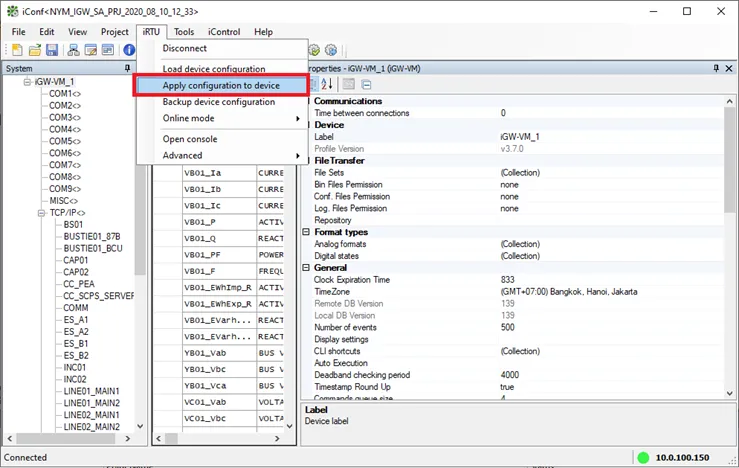Click the green connection status indicator
The height and width of the screenshot is (468, 739).
coord(643,457)
